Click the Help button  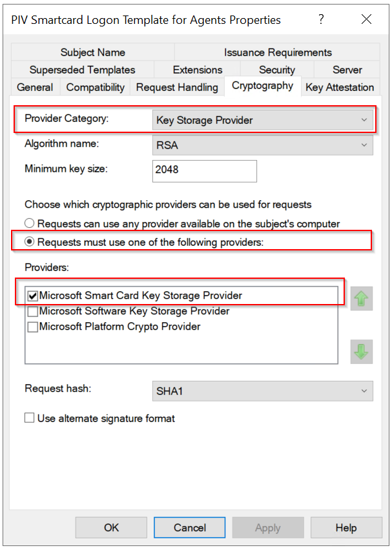(346, 527)
